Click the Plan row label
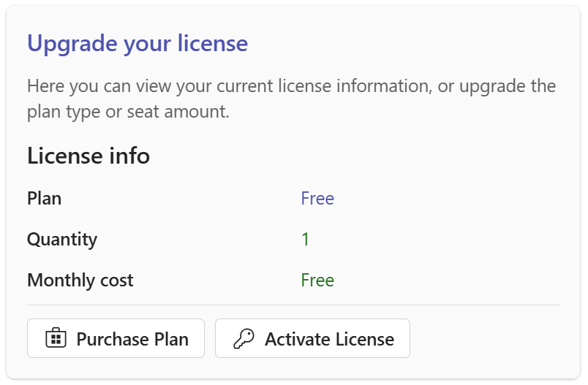 pyautogui.click(x=45, y=199)
